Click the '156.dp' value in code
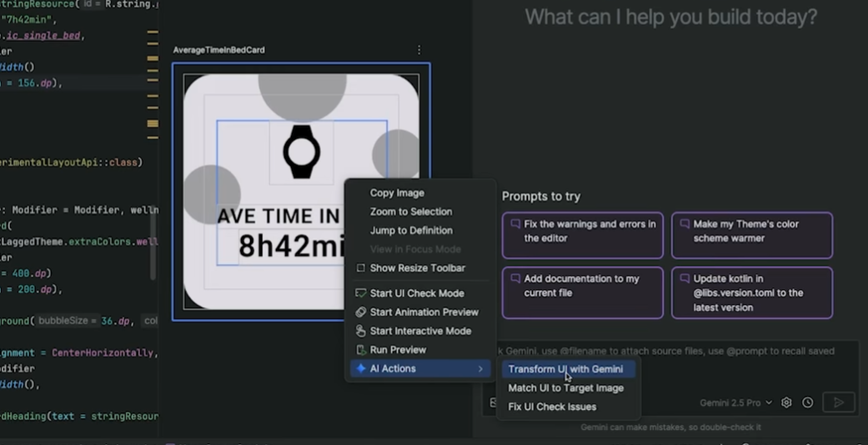 (37, 83)
